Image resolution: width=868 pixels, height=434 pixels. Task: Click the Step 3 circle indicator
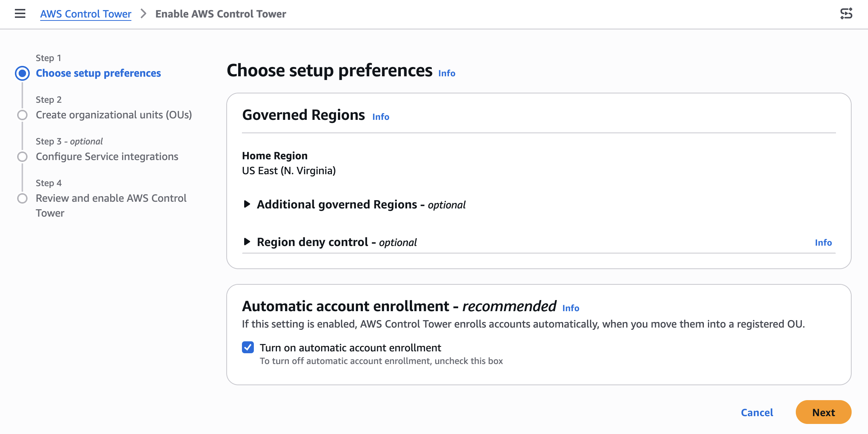click(22, 157)
